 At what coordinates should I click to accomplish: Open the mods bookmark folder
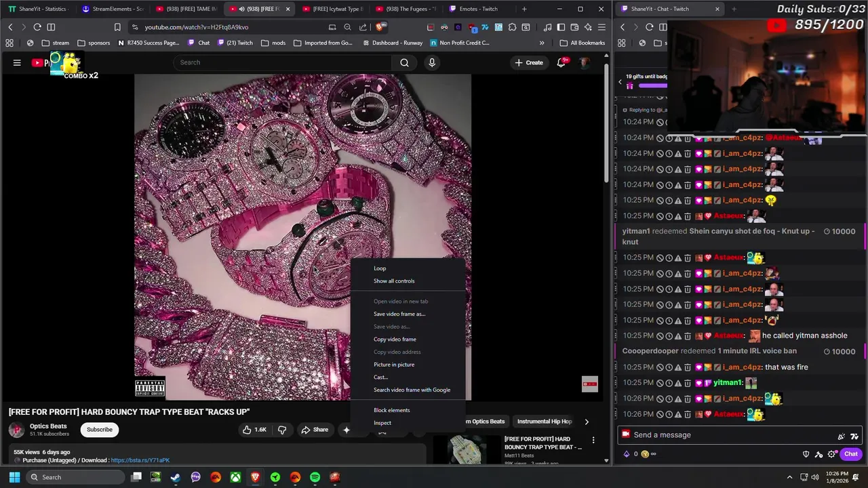pyautogui.click(x=273, y=43)
